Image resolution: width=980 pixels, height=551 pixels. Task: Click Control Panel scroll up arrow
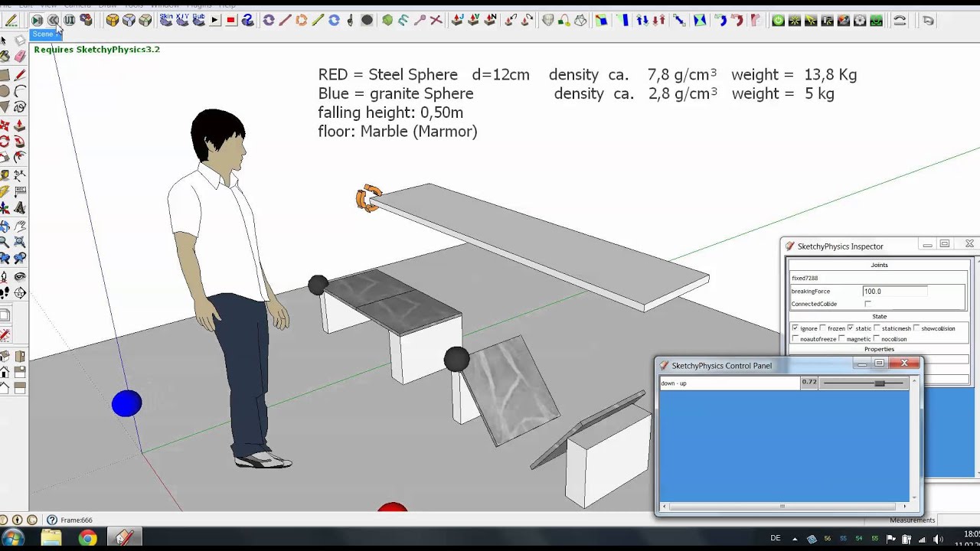tap(914, 382)
